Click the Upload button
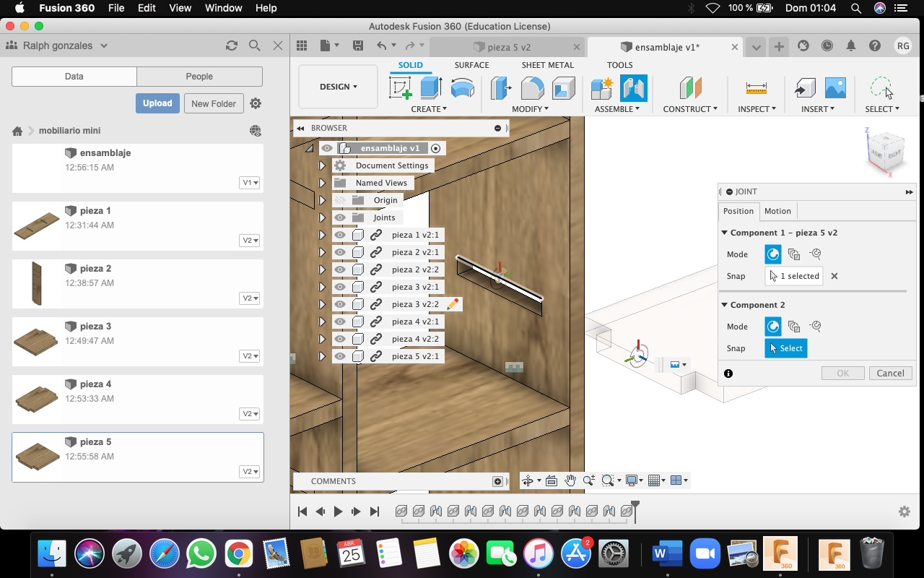 [157, 103]
